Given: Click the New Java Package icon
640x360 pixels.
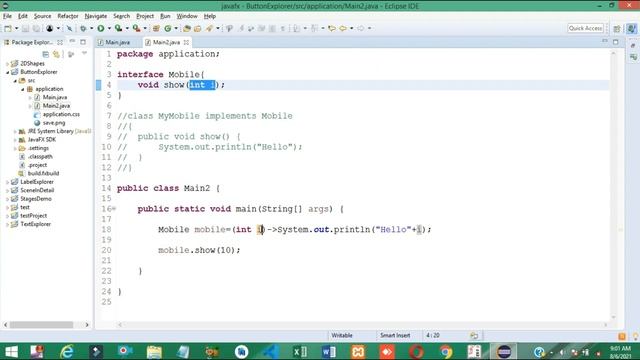Looking at the screenshot, I should pos(156,28).
